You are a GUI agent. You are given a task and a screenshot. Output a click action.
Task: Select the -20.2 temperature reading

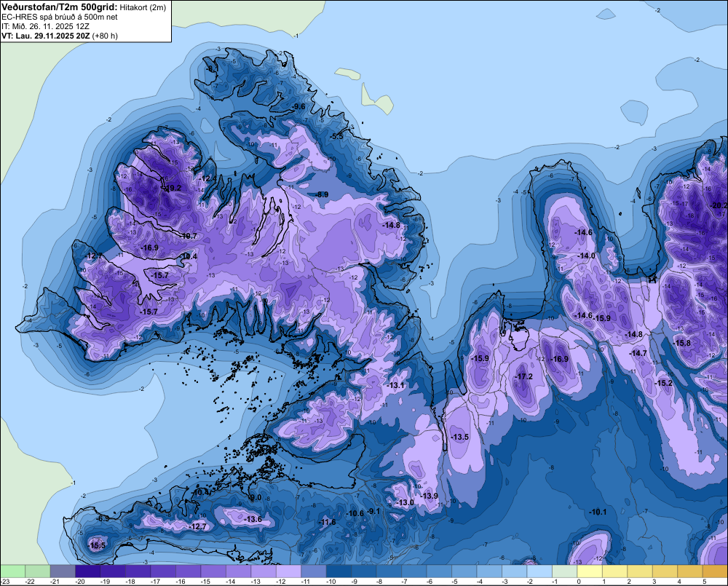pyautogui.click(x=720, y=205)
